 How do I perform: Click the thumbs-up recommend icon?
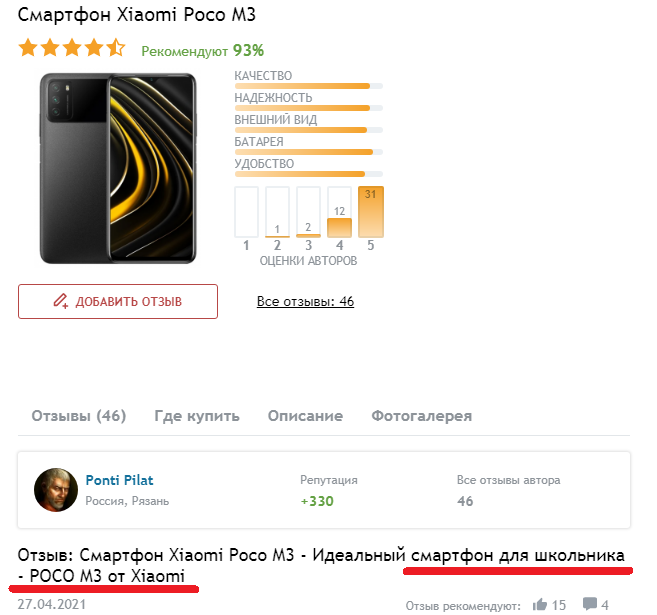pos(540,605)
